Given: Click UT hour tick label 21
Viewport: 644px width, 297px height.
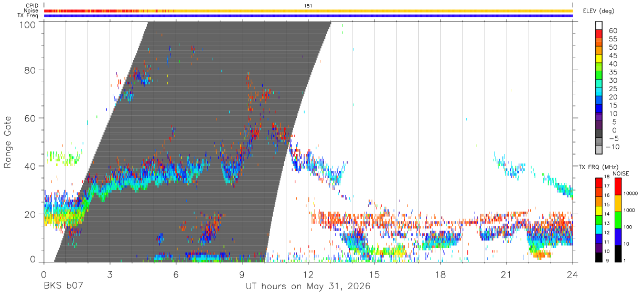Looking at the screenshot, I should click(506, 274).
